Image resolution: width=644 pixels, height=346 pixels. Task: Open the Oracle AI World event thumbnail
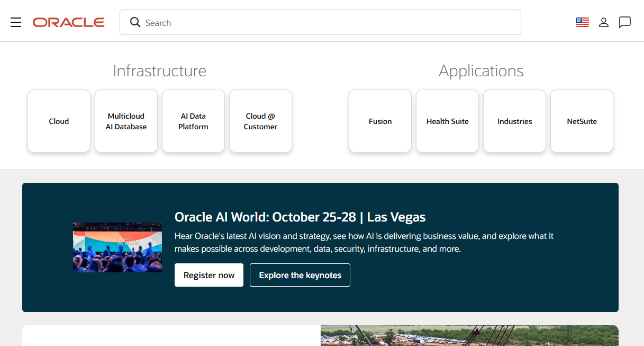tap(117, 247)
